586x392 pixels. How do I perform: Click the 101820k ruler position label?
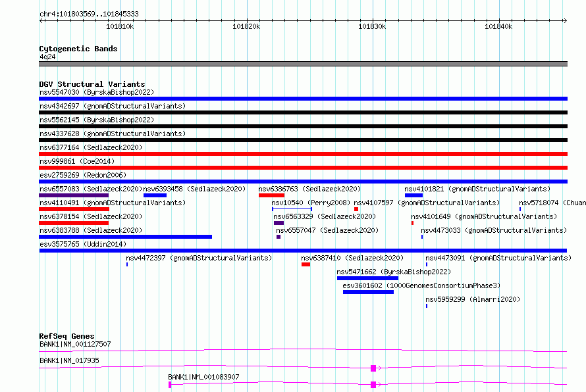click(x=246, y=26)
